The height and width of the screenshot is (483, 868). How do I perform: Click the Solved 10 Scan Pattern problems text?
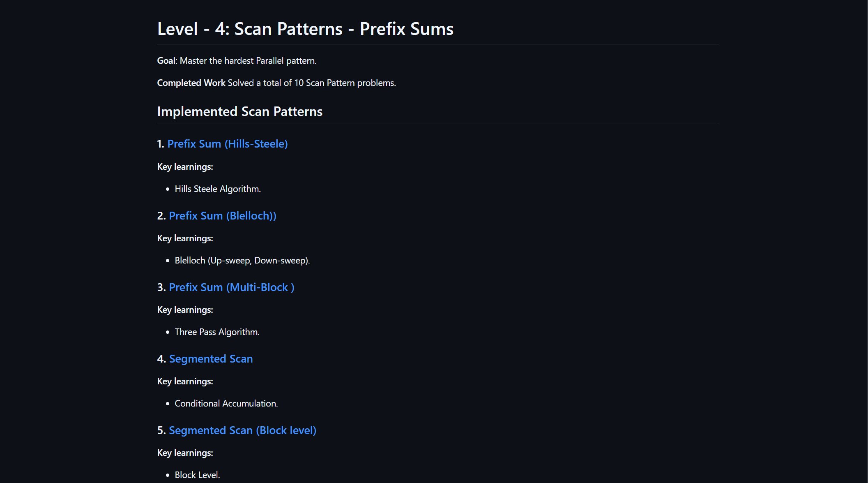(x=311, y=83)
